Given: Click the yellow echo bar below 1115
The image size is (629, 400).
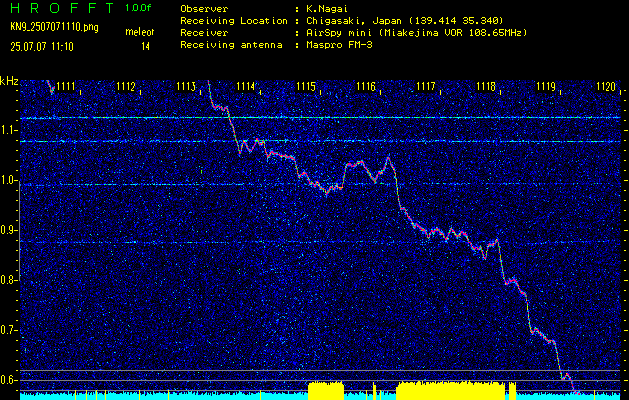Looking at the screenshot, I should coord(326,391).
